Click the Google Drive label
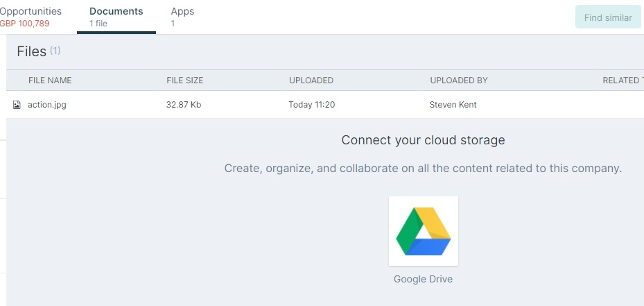 click(423, 279)
